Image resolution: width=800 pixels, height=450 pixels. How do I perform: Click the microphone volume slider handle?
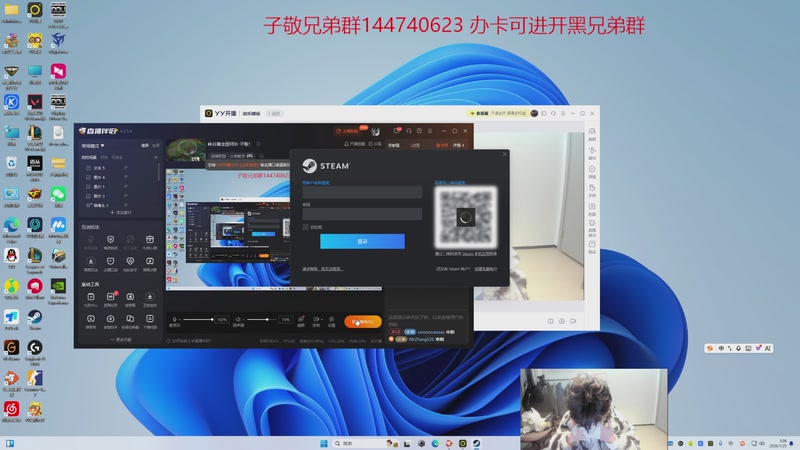click(212, 319)
